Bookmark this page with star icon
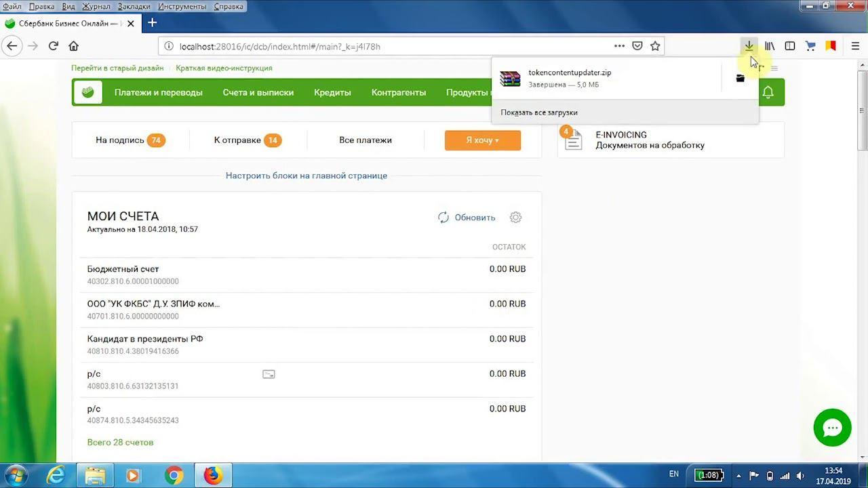The image size is (868, 488). tap(655, 46)
